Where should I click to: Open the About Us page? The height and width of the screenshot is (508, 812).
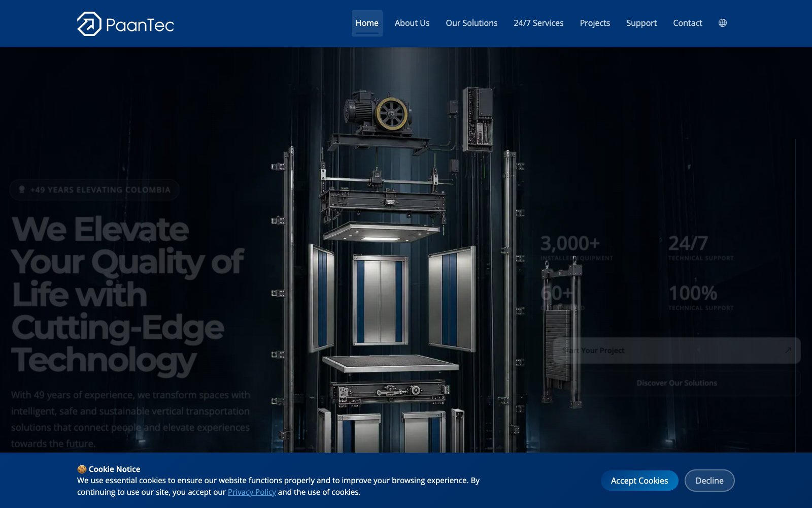[x=412, y=23]
